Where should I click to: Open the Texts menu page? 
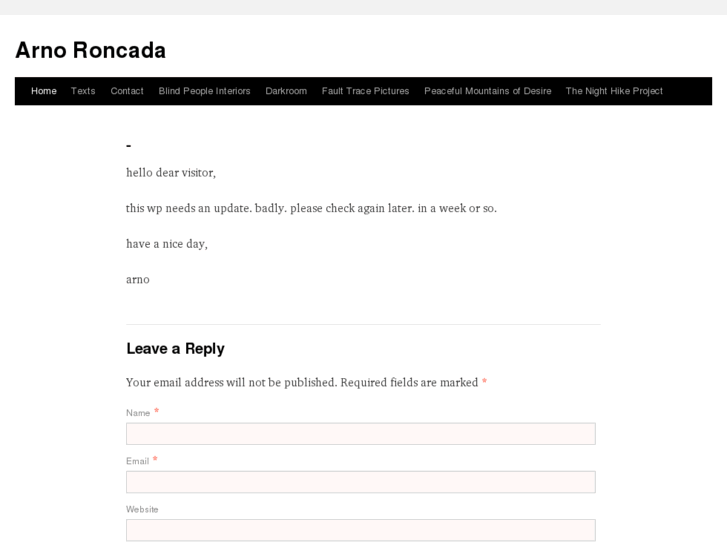[x=83, y=91]
